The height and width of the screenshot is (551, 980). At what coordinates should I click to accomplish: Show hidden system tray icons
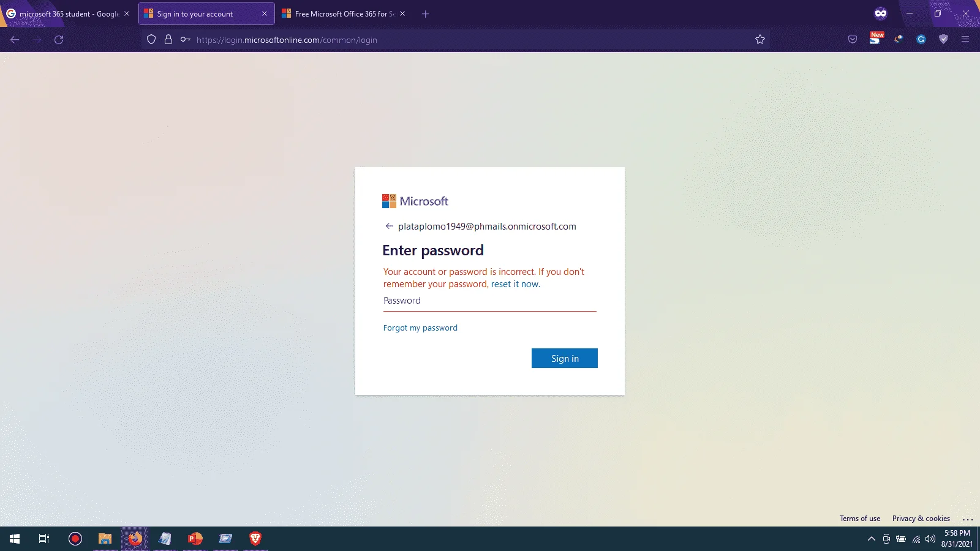pos(872,539)
